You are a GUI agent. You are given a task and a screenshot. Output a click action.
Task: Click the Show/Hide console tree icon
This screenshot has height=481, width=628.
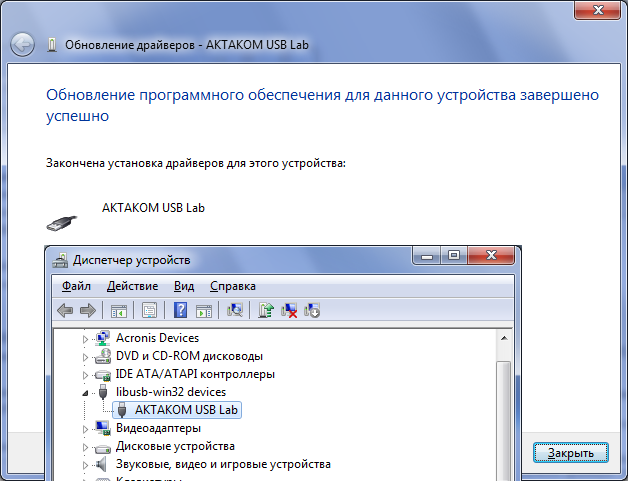pyautogui.click(x=118, y=310)
